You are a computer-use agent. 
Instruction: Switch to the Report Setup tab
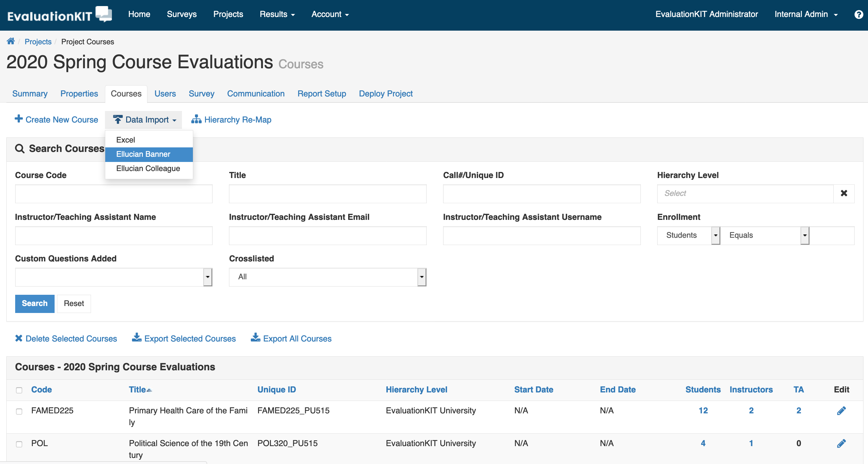coord(321,94)
